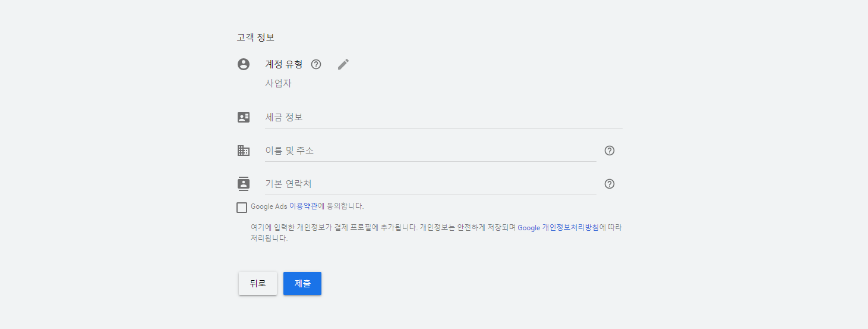This screenshot has width=868, height=329.
Task: Click the contact icon beside 기본 연락처
Action: 244,184
